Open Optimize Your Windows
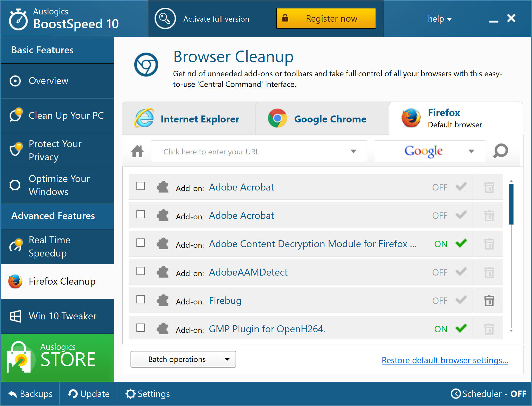The height and width of the screenshot is (406, 532). (59, 185)
